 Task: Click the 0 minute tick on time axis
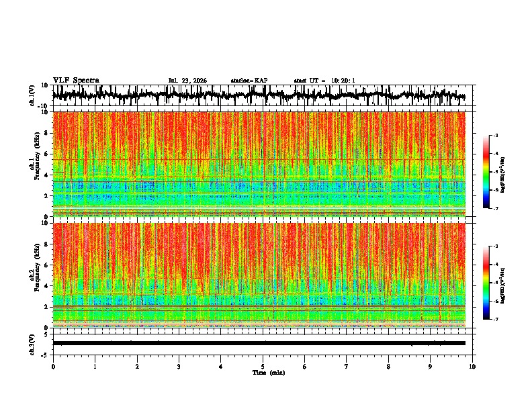[53, 367]
